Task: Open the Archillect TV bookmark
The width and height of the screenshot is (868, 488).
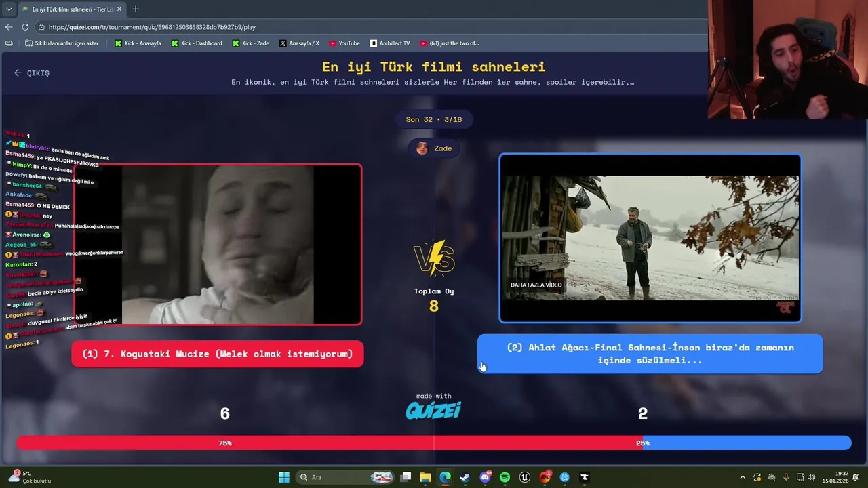Action: 390,43
